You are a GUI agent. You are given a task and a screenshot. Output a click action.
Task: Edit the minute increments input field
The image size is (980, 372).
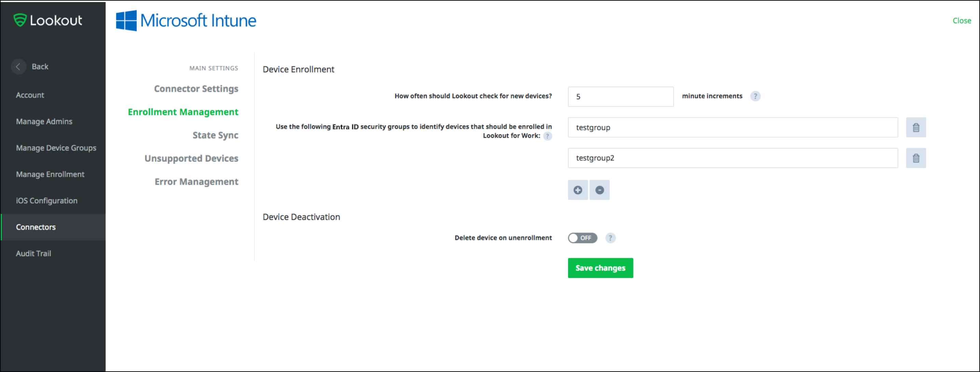(x=619, y=96)
